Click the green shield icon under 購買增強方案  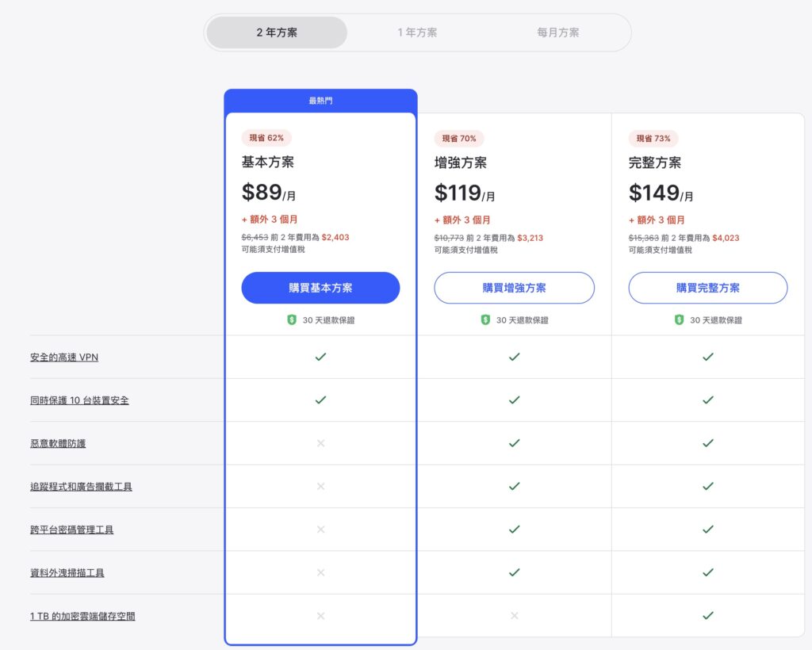tap(485, 319)
